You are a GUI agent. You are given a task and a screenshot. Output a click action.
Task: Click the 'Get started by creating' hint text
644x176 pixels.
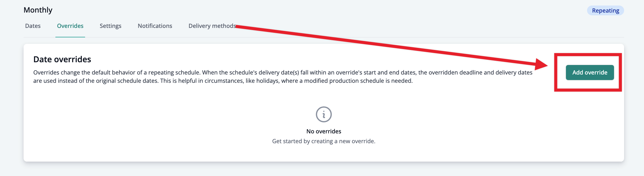pos(324,141)
